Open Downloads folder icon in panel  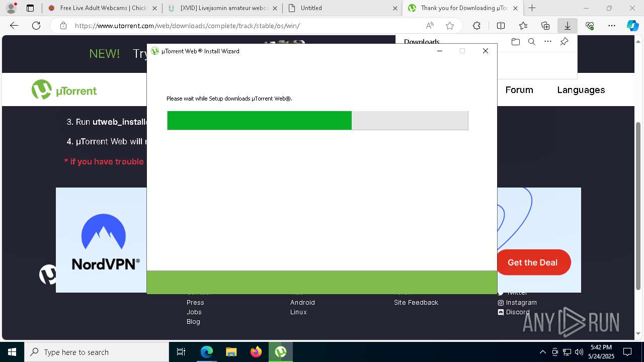click(515, 42)
